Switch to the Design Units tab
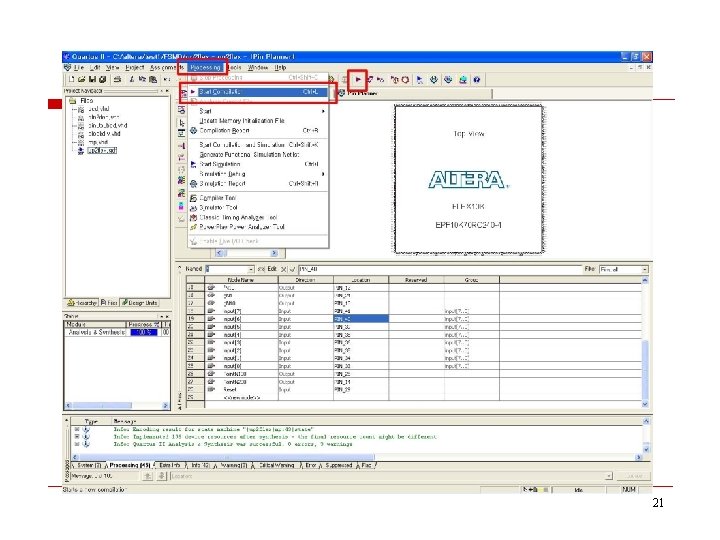The image size is (720, 540). 139,303
